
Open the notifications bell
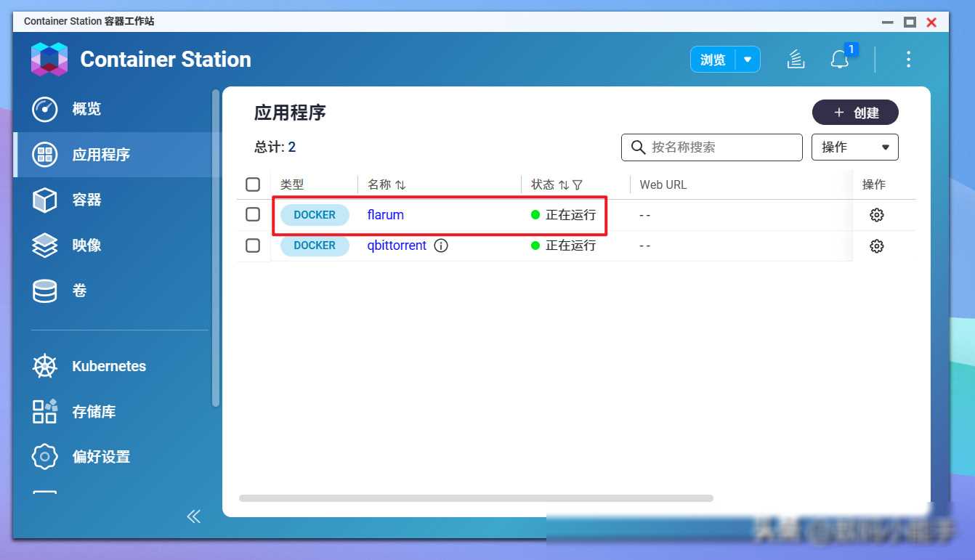coord(840,60)
